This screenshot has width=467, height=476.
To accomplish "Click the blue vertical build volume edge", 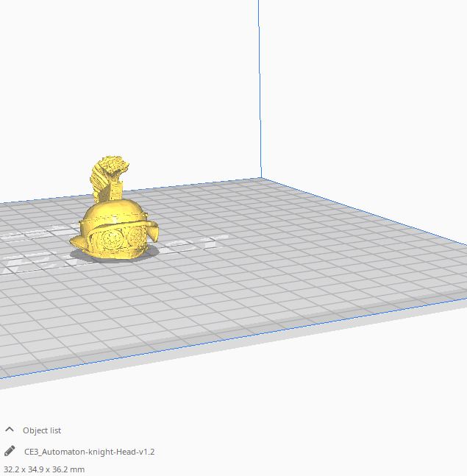I will (260, 88).
